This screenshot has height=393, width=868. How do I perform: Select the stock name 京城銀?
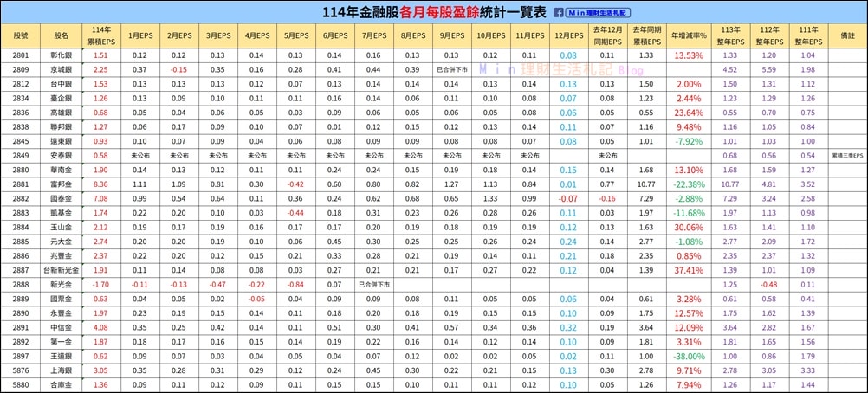click(x=62, y=70)
